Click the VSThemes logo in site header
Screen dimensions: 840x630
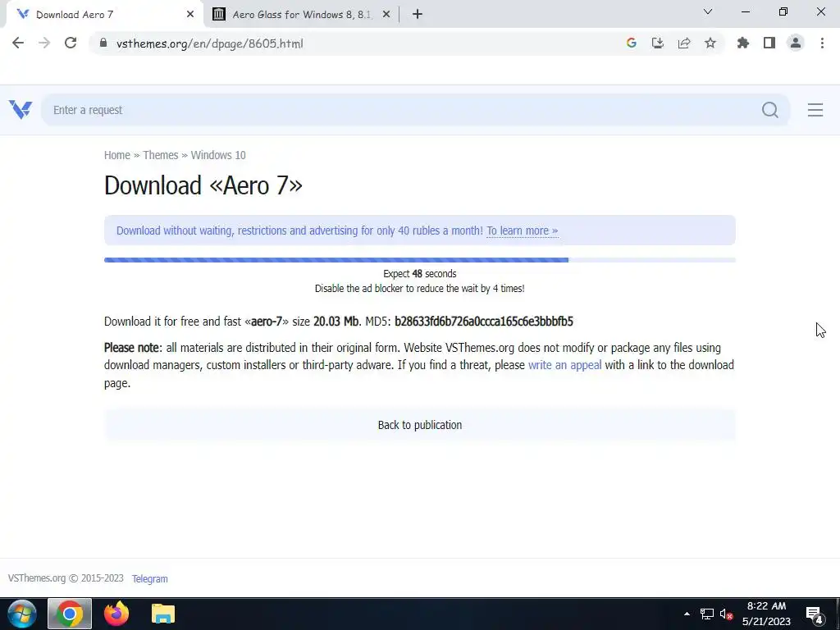click(21, 110)
